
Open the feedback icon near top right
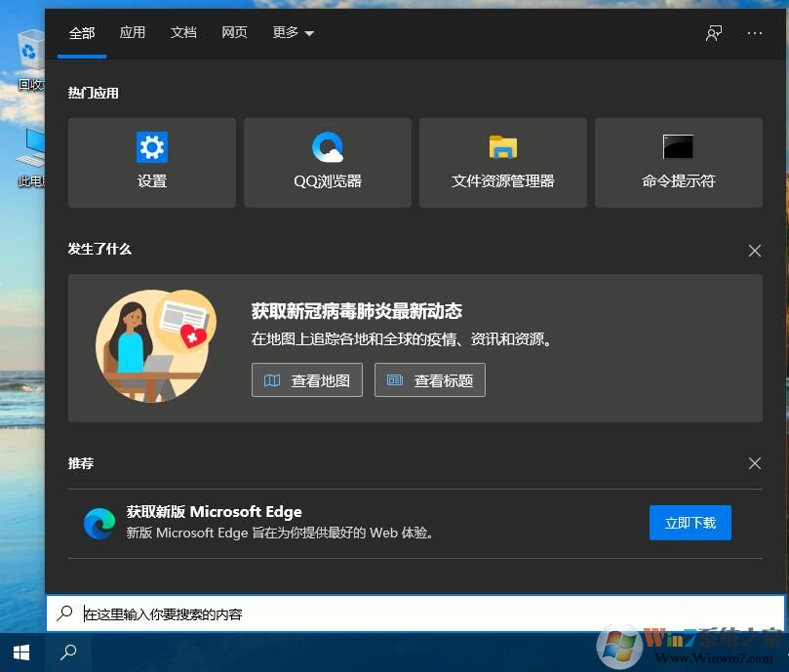[714, 32]
